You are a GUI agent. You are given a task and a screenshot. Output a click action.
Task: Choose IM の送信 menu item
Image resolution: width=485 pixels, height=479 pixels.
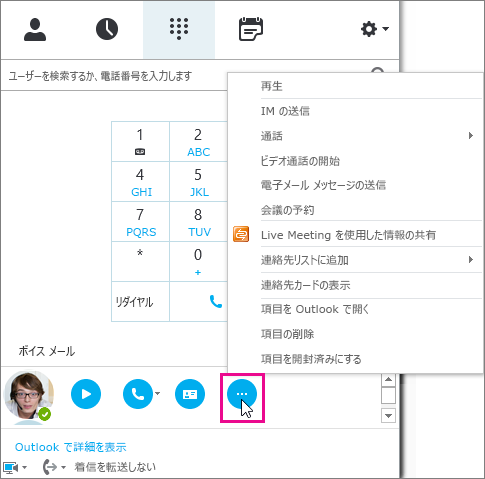tap(356, 111)
